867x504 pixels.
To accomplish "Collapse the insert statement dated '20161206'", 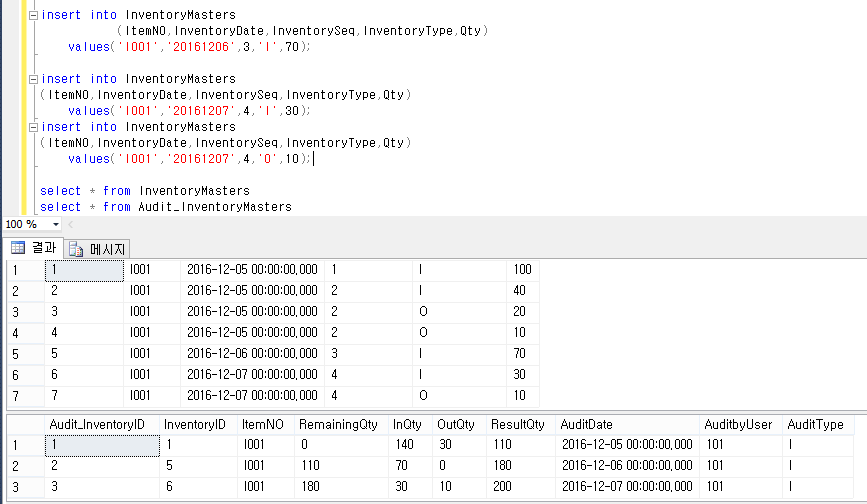I will pos(34,16).
